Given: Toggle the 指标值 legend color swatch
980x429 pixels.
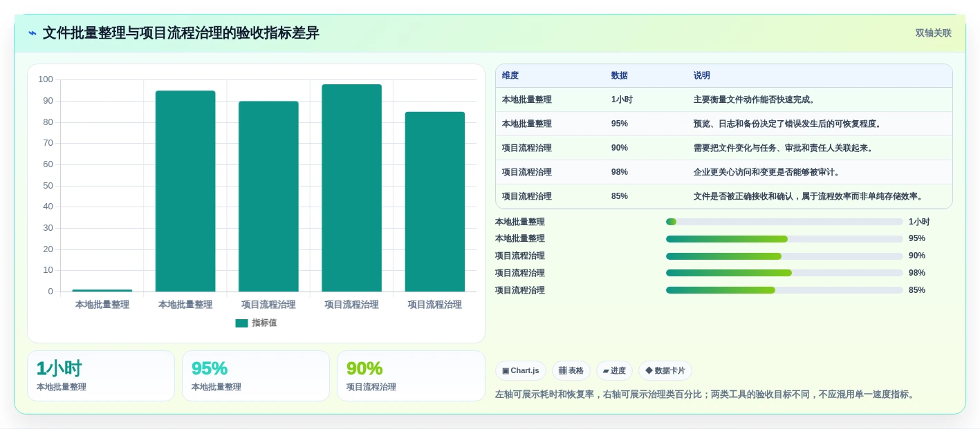Looking at the screenshot, I should pos(241,323).
